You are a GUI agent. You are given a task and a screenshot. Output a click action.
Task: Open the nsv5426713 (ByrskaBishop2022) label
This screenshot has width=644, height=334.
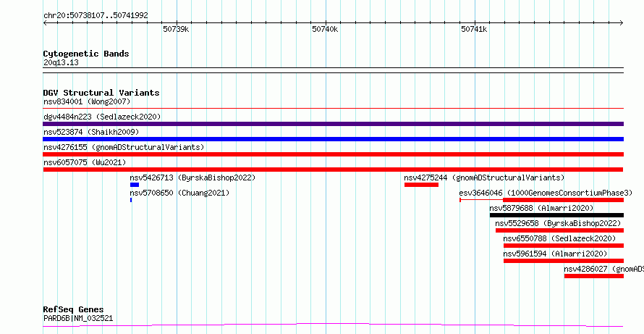click(192, 178)
